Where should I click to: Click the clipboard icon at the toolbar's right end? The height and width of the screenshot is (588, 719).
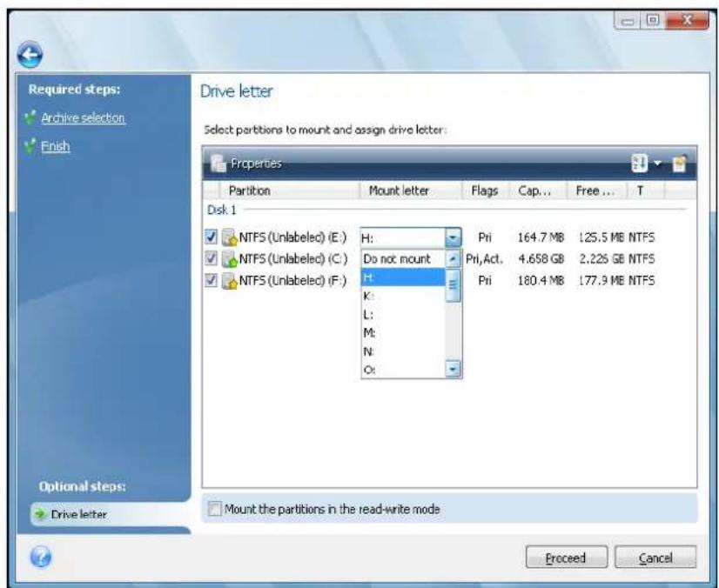point(680,164)
